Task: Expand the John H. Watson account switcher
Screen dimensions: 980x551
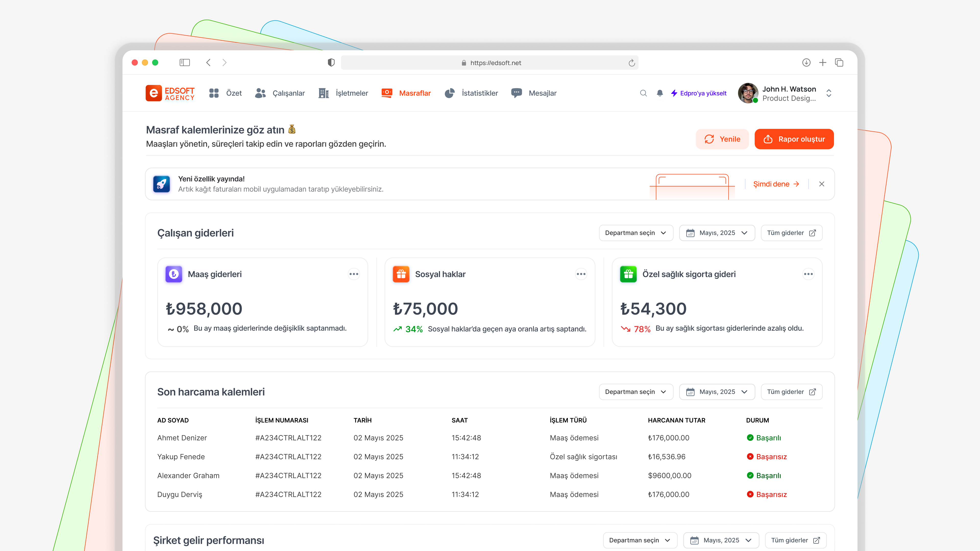Action: [x=829, y=93]
